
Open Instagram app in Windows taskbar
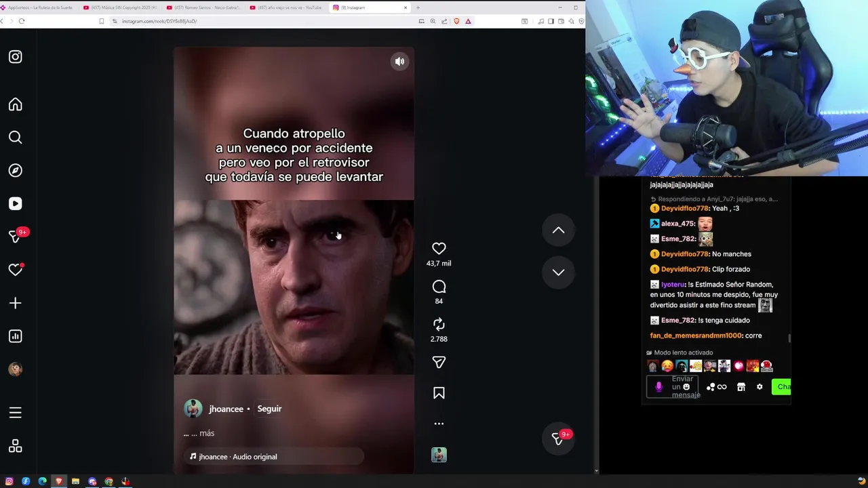(x=9, y=481)
